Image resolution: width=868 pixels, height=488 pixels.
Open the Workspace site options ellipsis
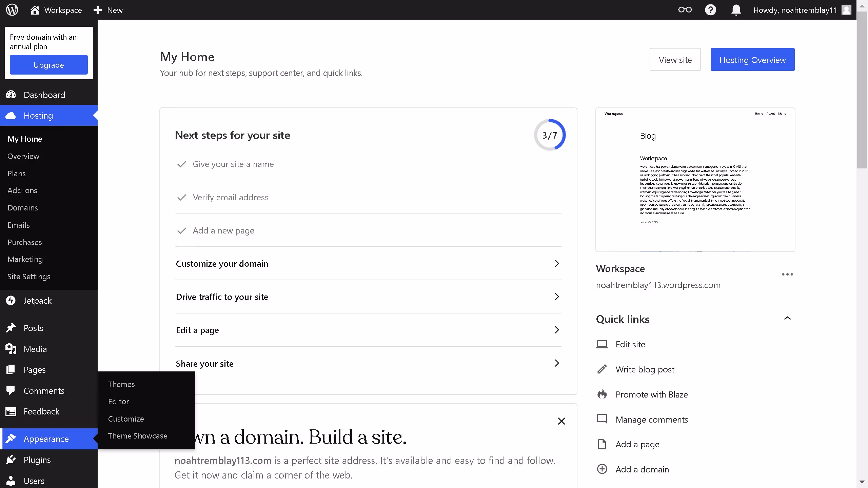click(x=787, y=274)
